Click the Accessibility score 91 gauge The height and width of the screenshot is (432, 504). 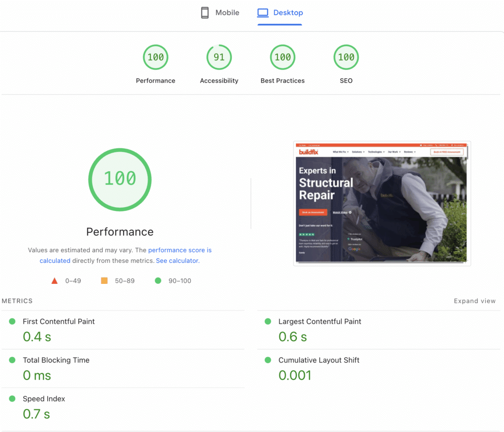click(219, 57)
